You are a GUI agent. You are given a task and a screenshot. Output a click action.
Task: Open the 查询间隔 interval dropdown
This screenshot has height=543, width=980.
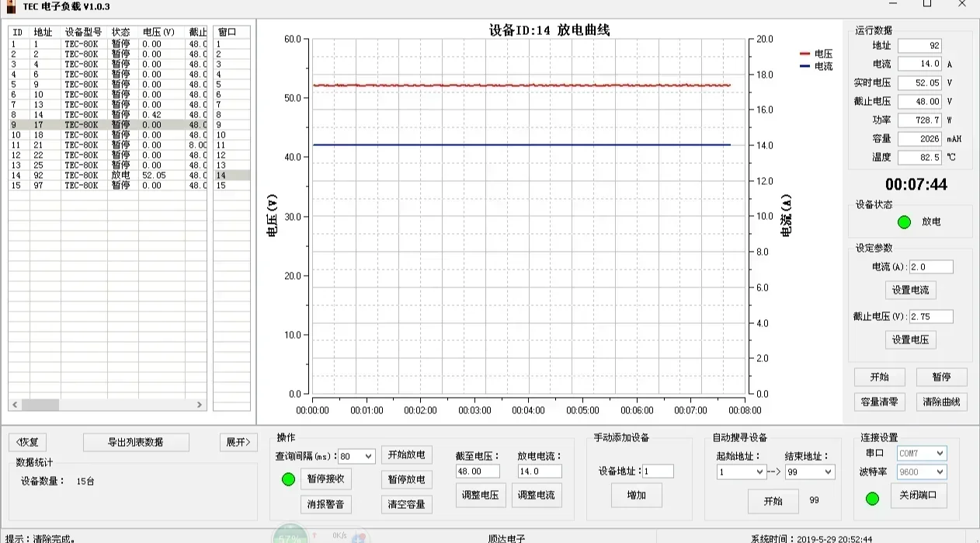pos(368,456)
